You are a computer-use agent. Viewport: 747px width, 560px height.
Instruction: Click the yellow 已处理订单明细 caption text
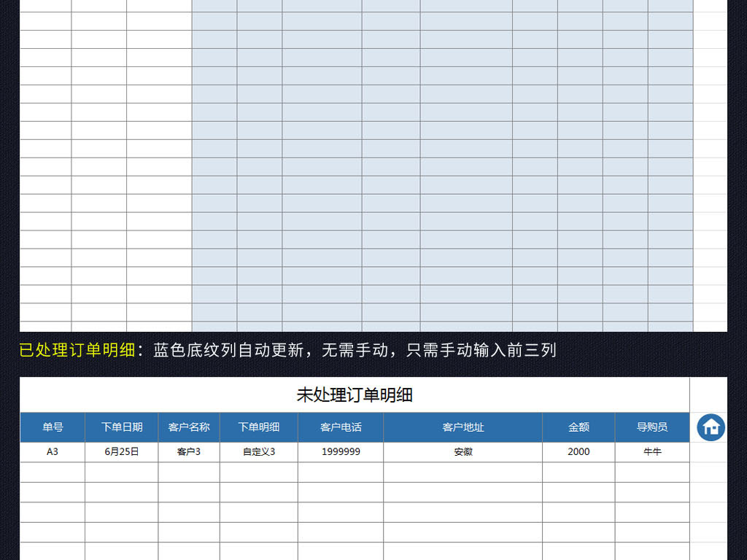[77, 350]
